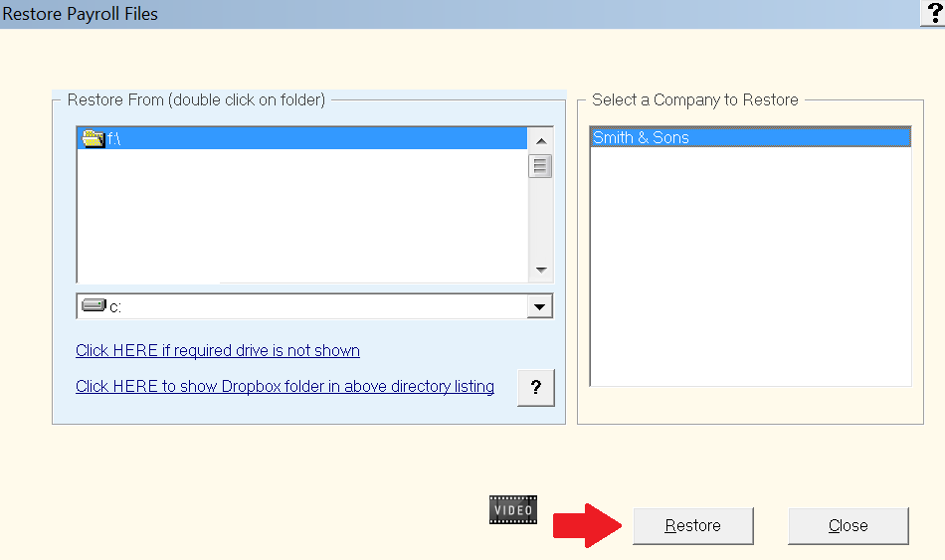Click the Restore button

(x=693, y=526)
